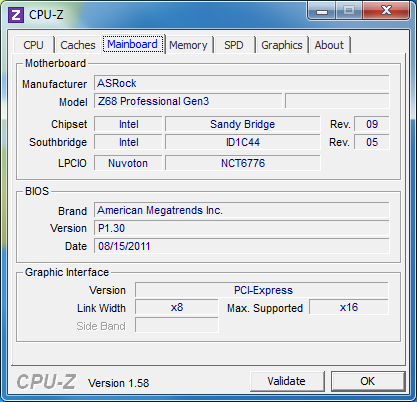Close the CPU-Z window
Image resolution: width=417 pixels, height=402 pixels.
[x=386, y=11]
